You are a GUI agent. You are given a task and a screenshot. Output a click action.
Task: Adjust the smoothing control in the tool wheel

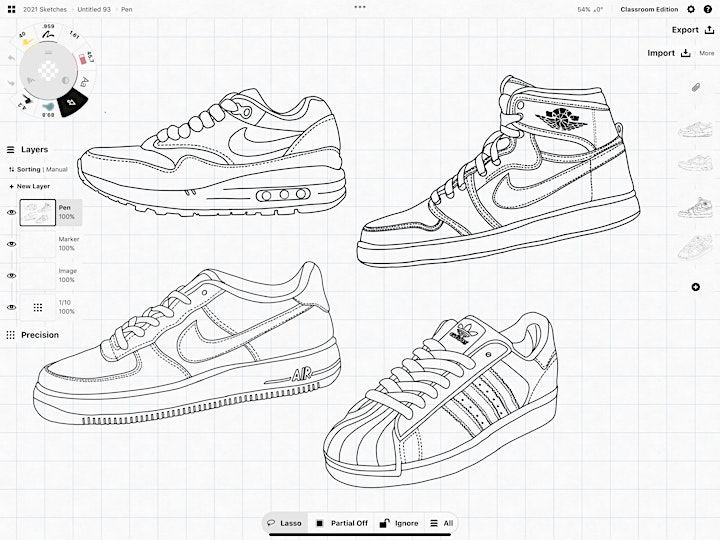coord(30,81)
